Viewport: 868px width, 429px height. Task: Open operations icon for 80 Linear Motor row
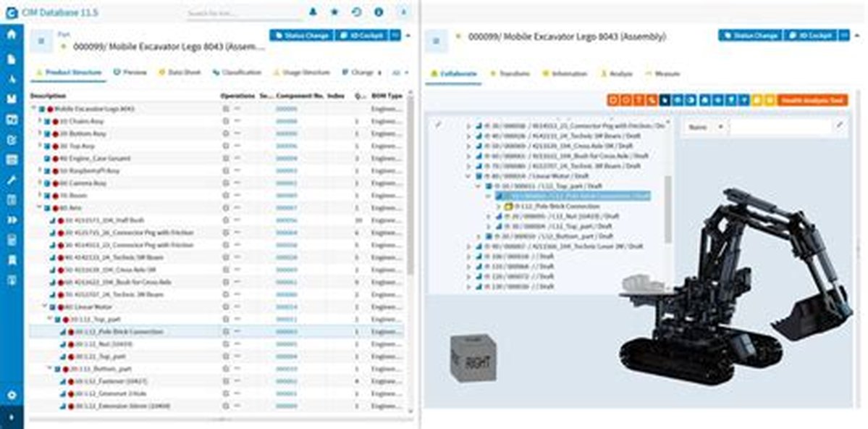pos(226,307)
